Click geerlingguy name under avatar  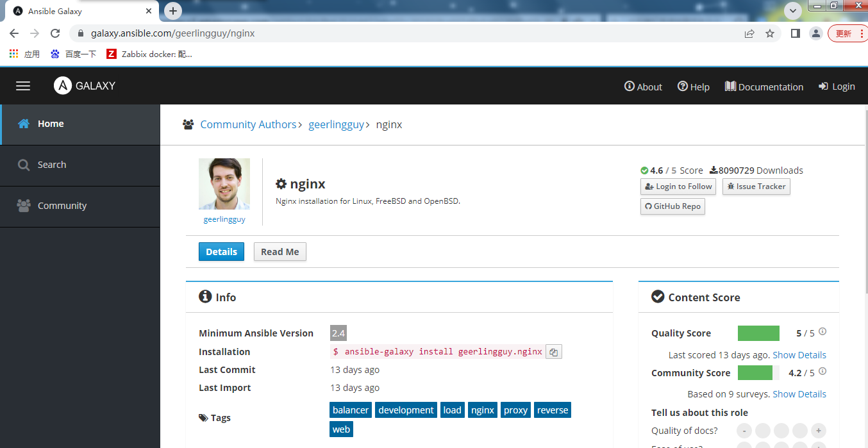pyautogui.click(x=224, y=219)
